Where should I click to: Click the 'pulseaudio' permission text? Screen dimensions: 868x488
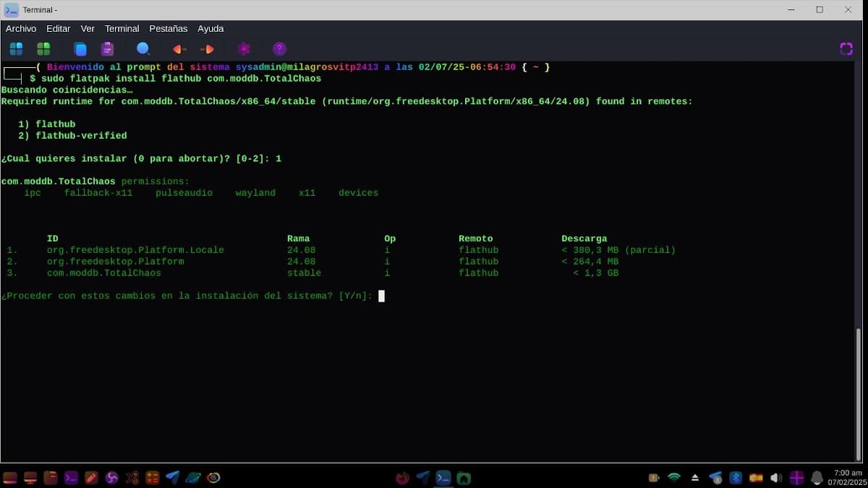tap(184, 193)
